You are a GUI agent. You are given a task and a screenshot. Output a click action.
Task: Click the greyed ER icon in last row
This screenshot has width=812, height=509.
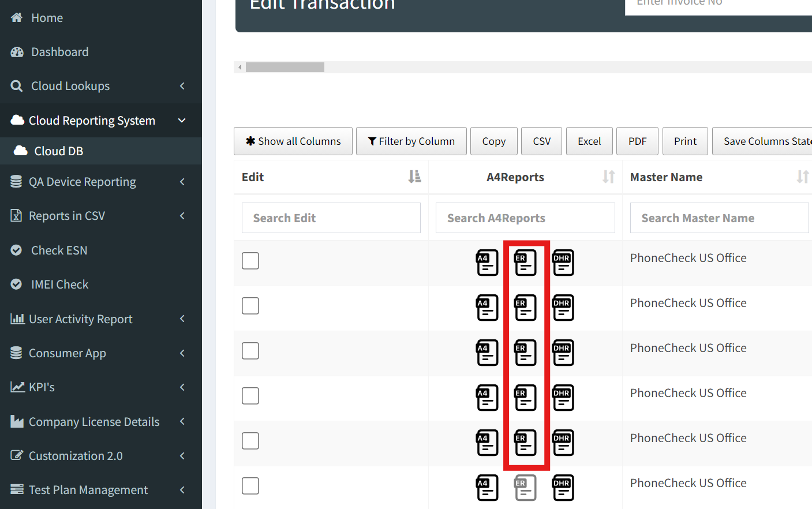click(x=525, y=488)
